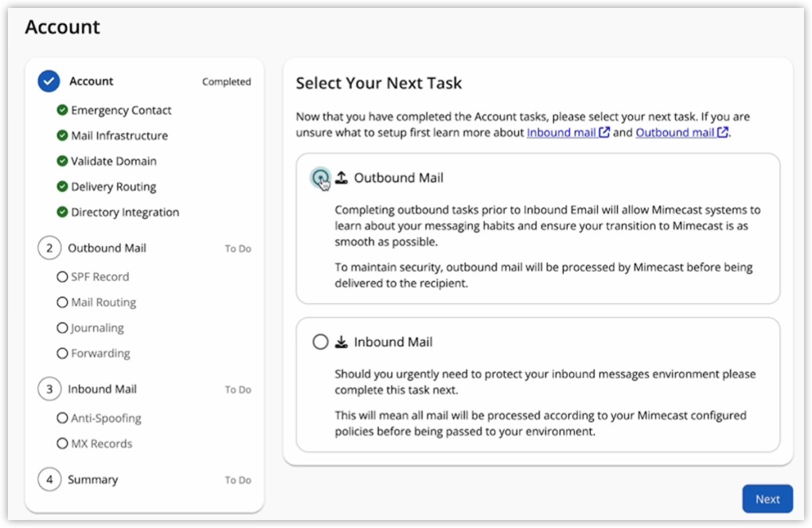
Task: Click the Inbound Mail download arrow icon
Action: click(x=342, y=342)
